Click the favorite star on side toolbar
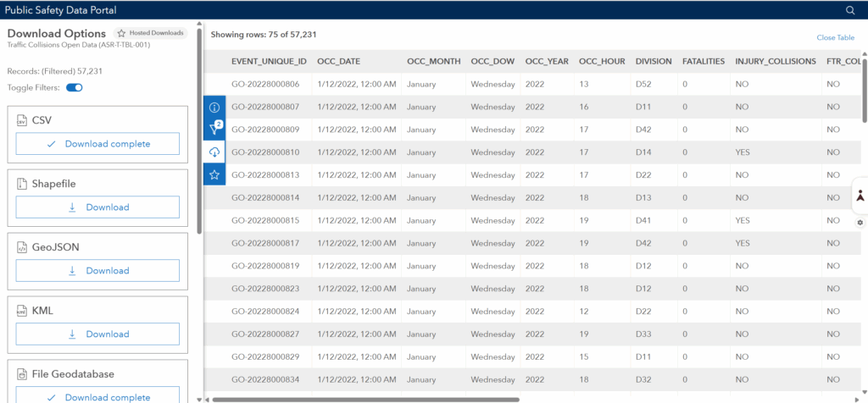This screenshot has width=868, height=403. click(214, 174)
